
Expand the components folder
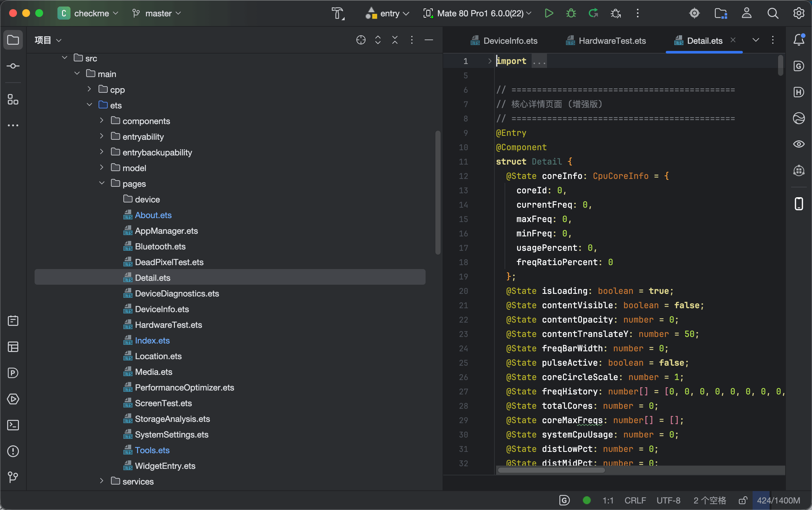pyautogui.click(x=102, y=120)
